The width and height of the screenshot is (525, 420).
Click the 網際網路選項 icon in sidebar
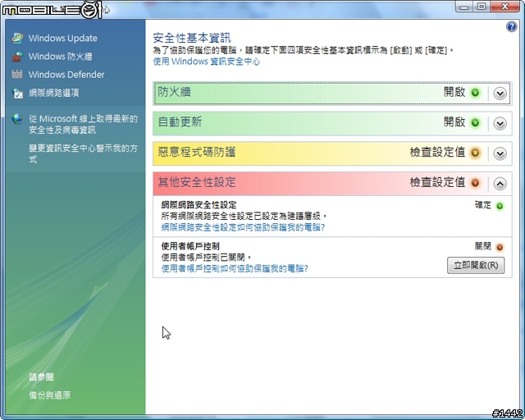tap(17, 93)
